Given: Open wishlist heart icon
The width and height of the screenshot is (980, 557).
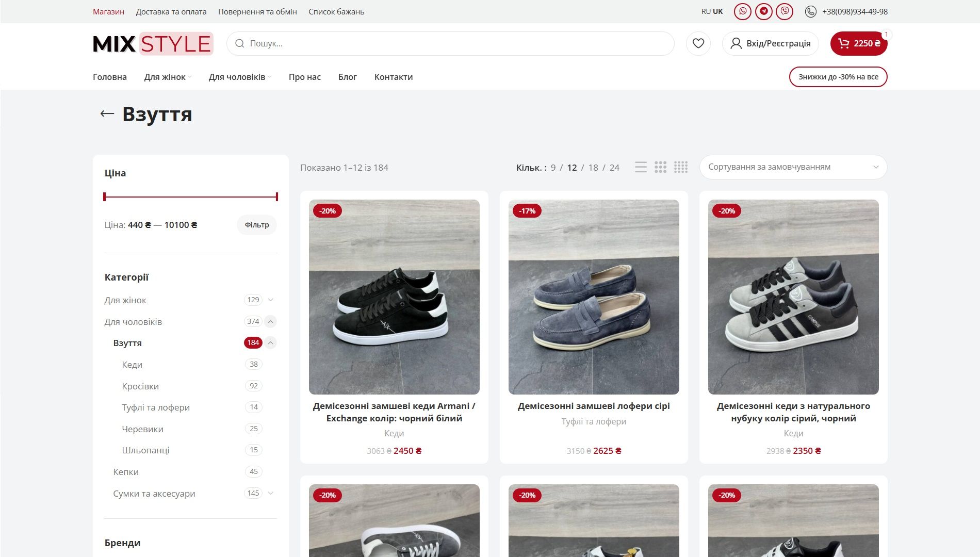Looking at the screenshot, I should (x=698, y=43).
